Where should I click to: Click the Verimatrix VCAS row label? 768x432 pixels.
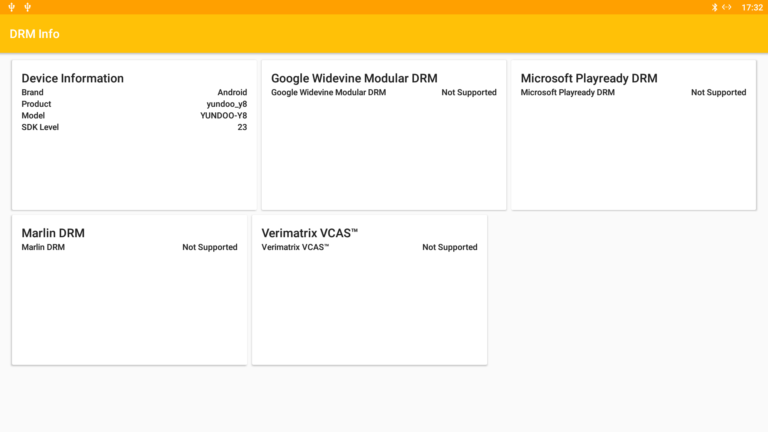click(295, 247)
